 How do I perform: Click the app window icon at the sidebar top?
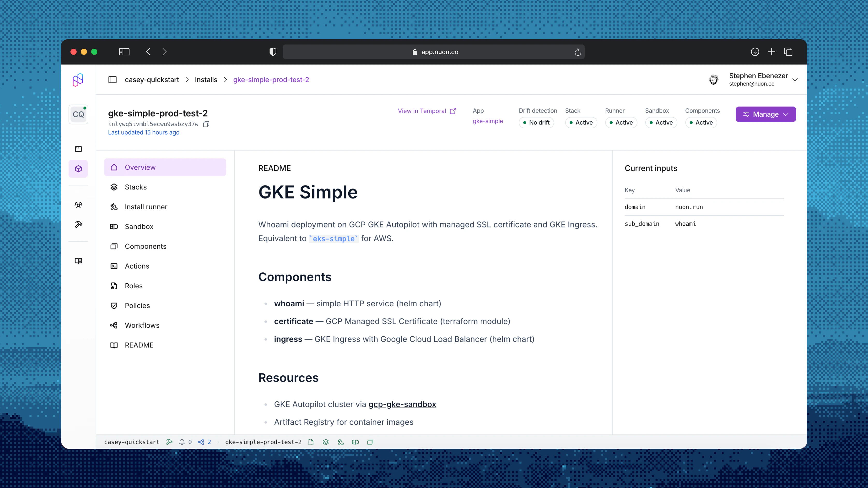click(x=78, y=149)
